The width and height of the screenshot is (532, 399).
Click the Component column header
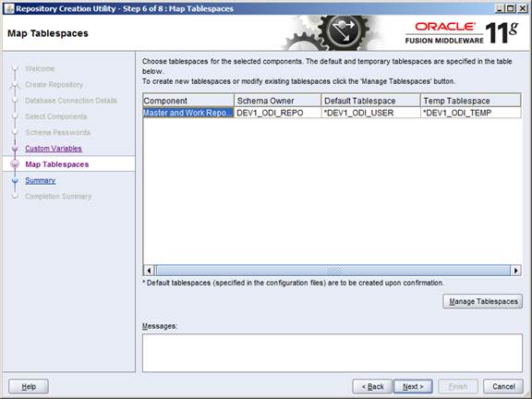point(188,101)
